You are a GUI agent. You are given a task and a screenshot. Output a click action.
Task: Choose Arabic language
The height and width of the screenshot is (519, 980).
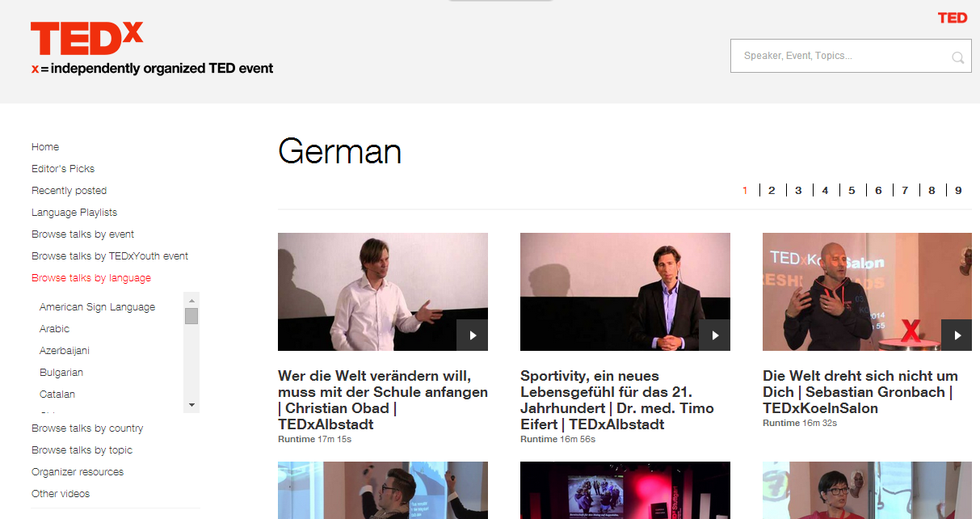[x=54, y=329]
